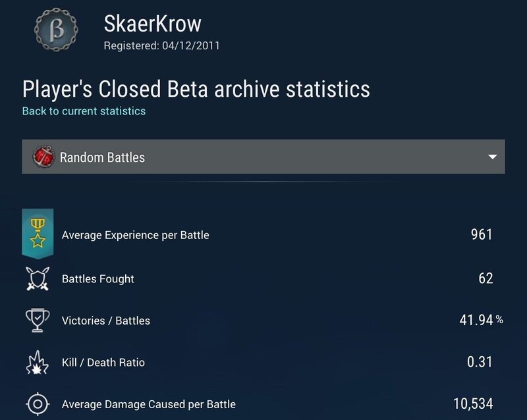Click the beta chain avatar icon
527x420 pixels.
(59, 30)
